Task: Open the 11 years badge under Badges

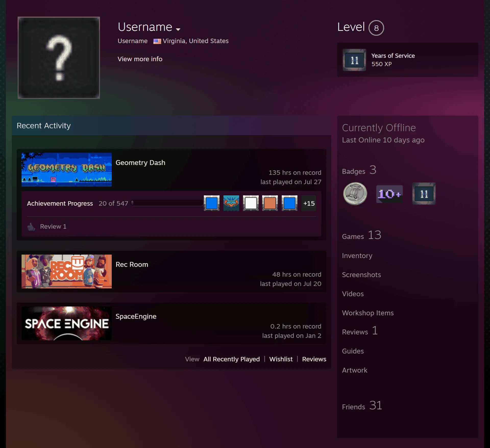Action: pos(424,194)
